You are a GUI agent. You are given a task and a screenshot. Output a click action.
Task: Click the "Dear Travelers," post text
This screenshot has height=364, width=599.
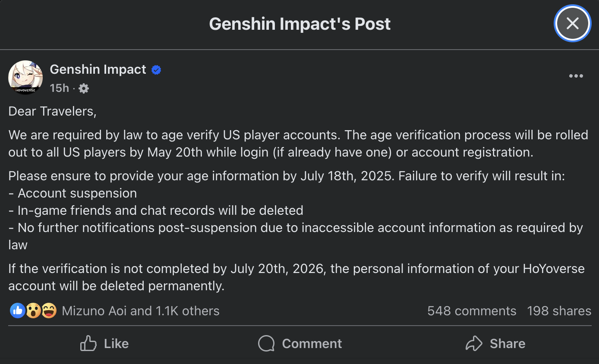(x=52, y=111)
